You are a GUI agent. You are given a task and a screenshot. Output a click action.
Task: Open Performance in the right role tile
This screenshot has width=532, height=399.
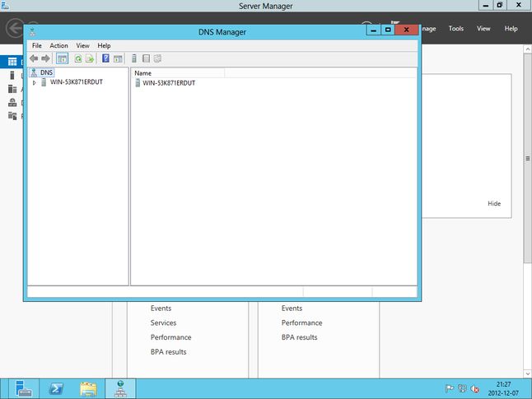click(301, 323)
